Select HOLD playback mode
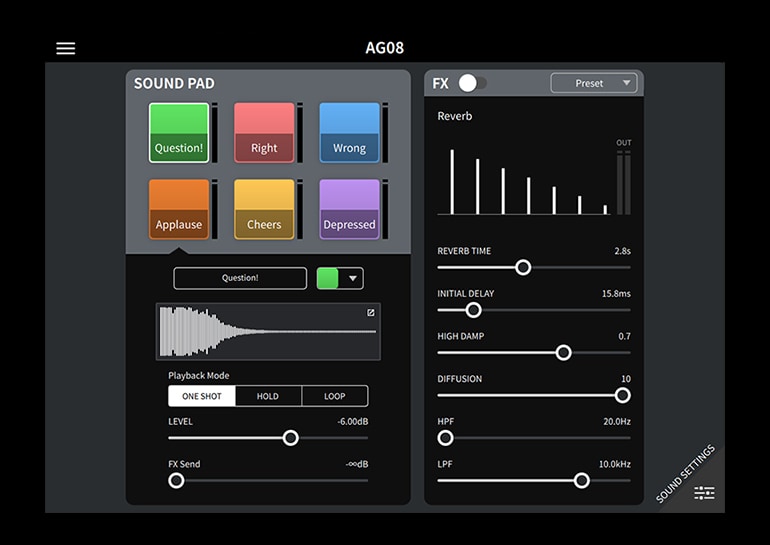 point(268,396)
